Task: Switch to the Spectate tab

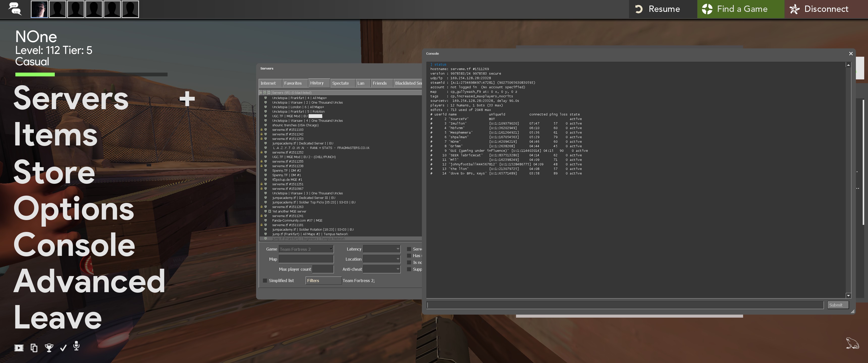Action: (x=340, y=83)
